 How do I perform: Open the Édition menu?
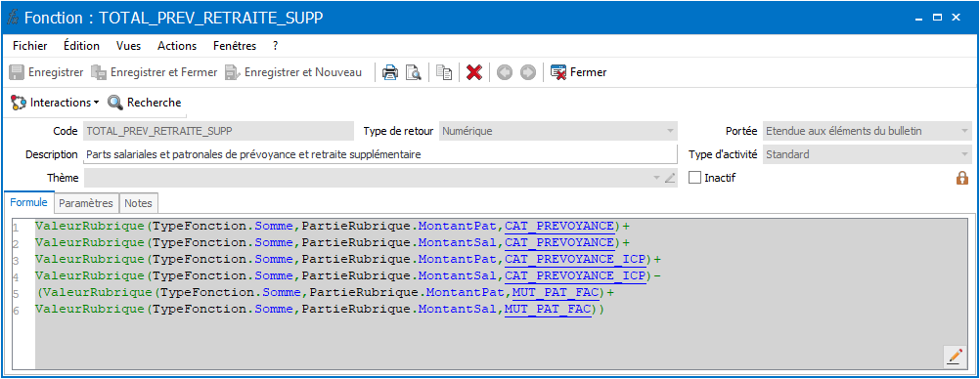click(82, 46)
